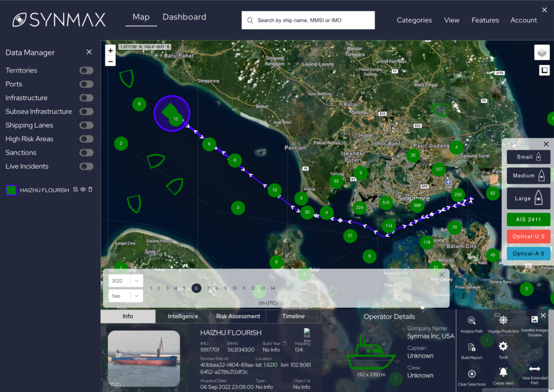554x392 pixels.
Task: Open the Tools gear panel
Action: (503, 346)
